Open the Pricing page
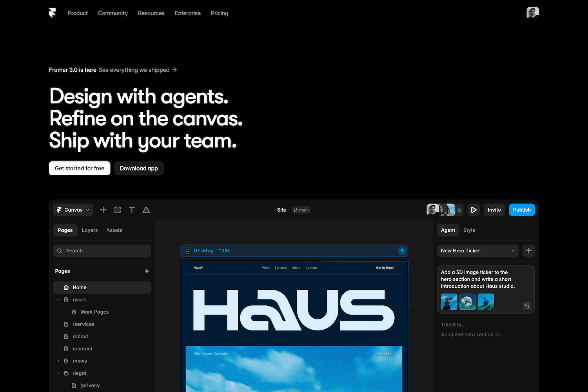This screenshot has width=588, height=392. pyautogui.click(x=220, y=13)
